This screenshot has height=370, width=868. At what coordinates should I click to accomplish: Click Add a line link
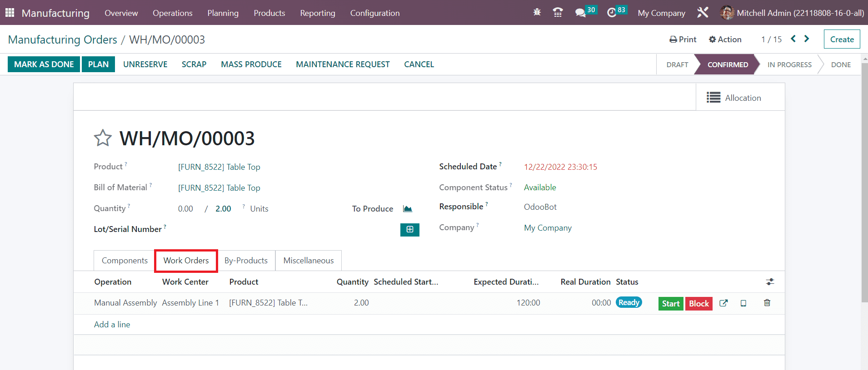pos(112,325)
